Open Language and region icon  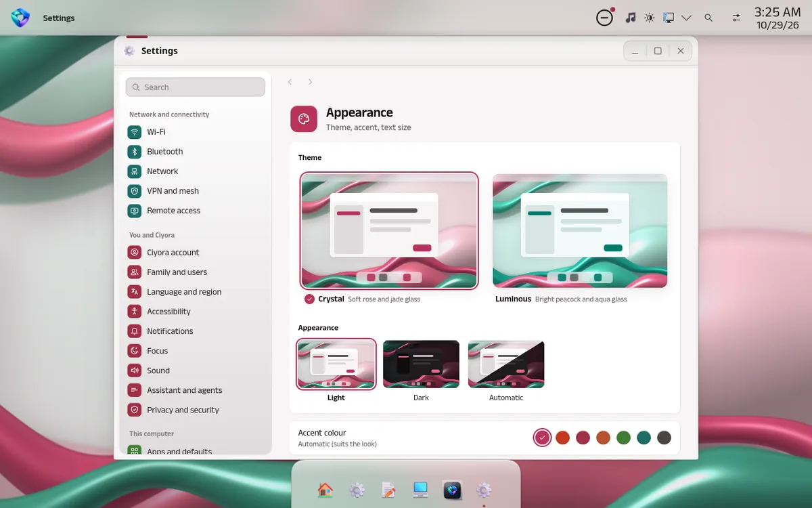pyautogui.click(x=135, y=292)
